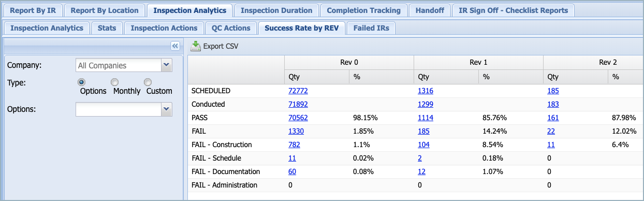Open the Company dropdown arrow

click(x=166, y=65)
